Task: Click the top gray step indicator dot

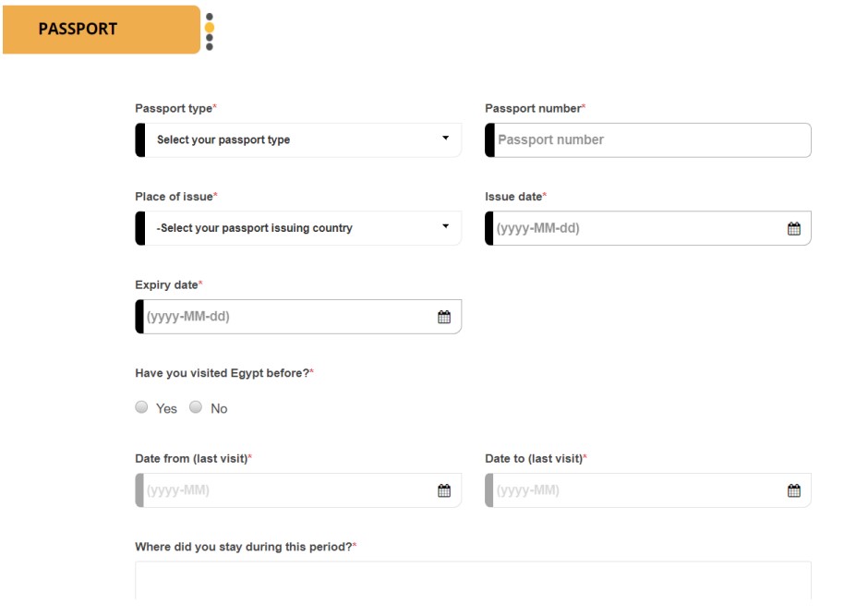Action: point(209,17)
